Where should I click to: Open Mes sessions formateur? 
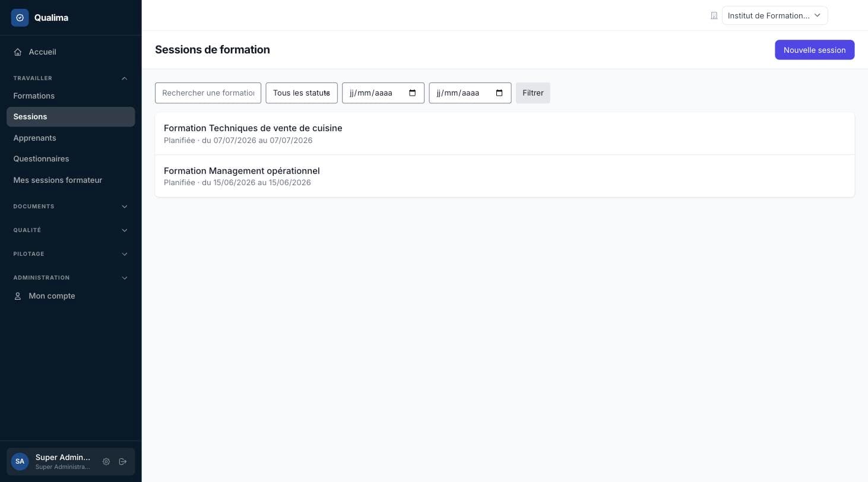[71, 180]
